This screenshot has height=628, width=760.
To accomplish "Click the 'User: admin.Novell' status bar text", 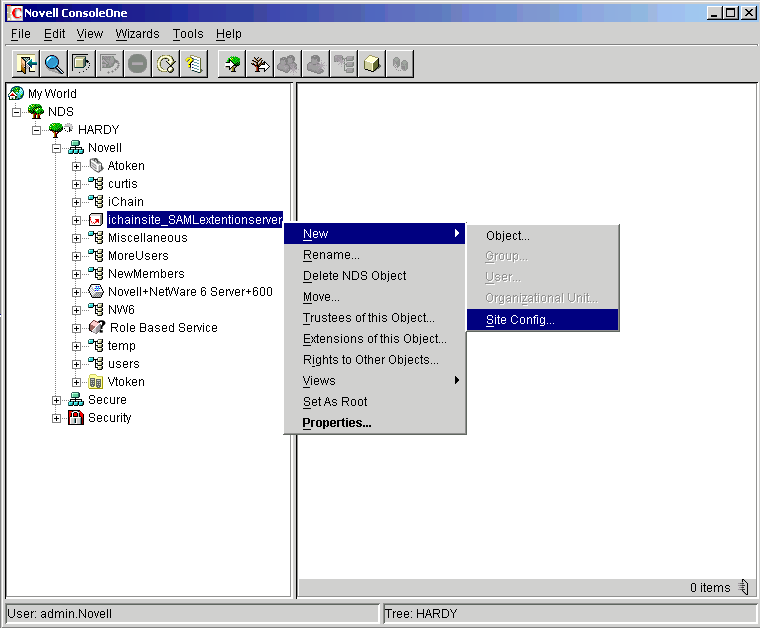I will coord(60,613).
